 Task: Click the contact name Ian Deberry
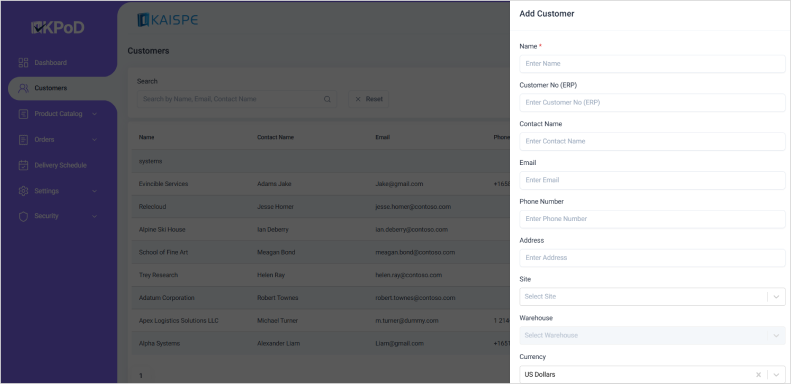[273, 230]
